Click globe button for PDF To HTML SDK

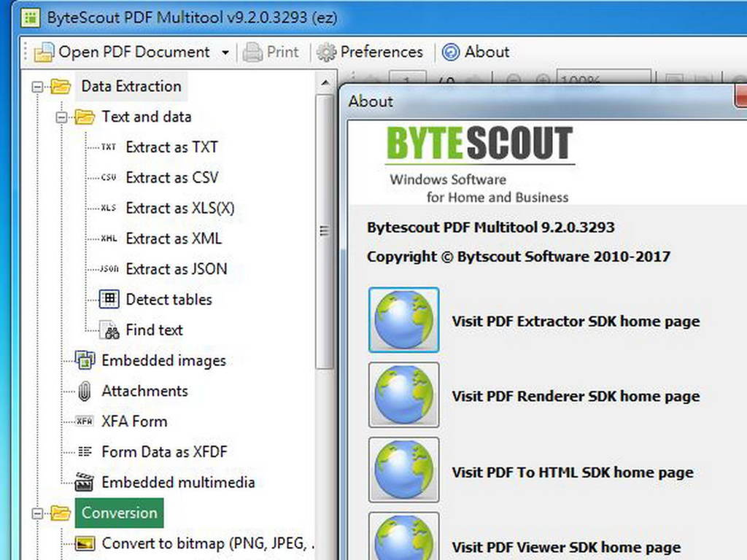coord(403,470)
